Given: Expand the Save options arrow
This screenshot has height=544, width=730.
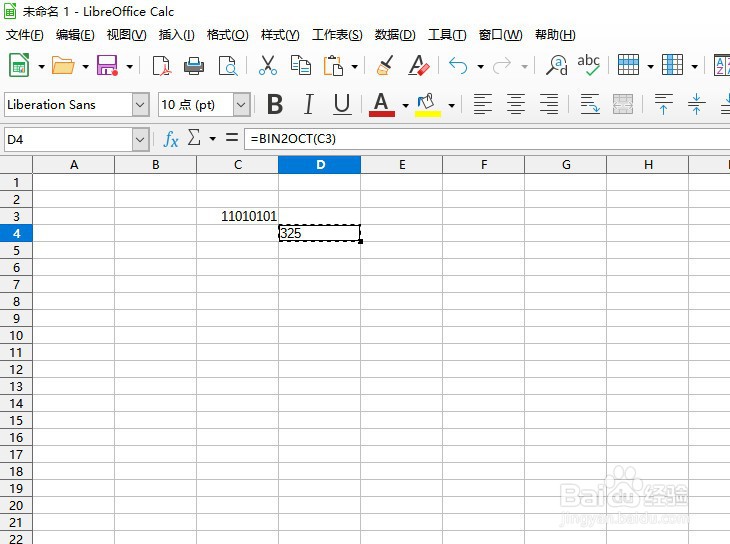Looking at the screenshot, I should [130, 67].
